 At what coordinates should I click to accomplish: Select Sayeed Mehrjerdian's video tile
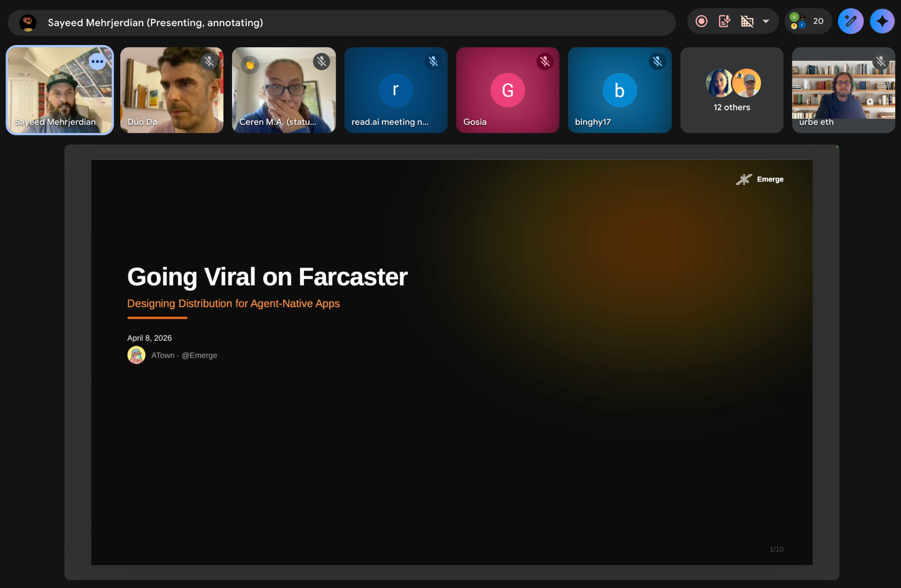[x=60, y=90]
